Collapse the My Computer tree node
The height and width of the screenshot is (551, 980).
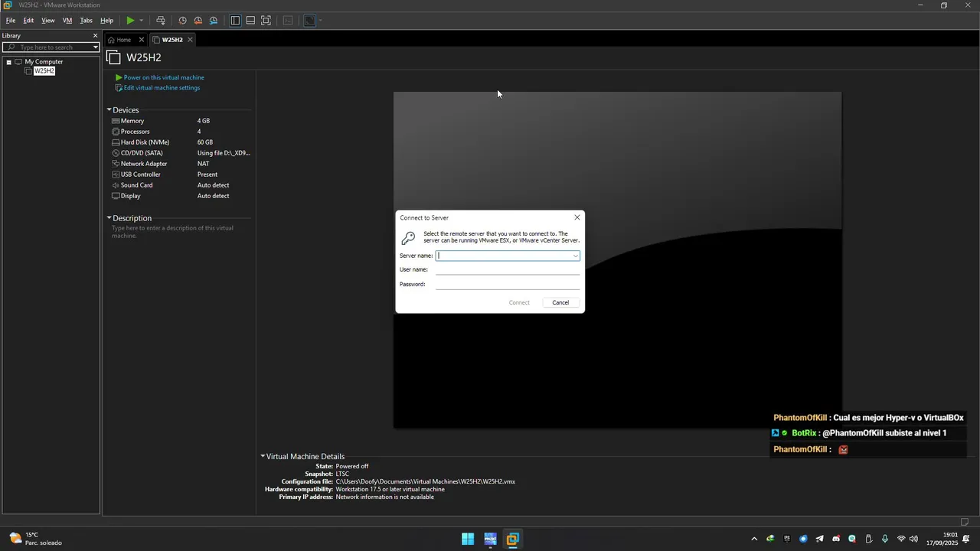click(x=8, y=62)
